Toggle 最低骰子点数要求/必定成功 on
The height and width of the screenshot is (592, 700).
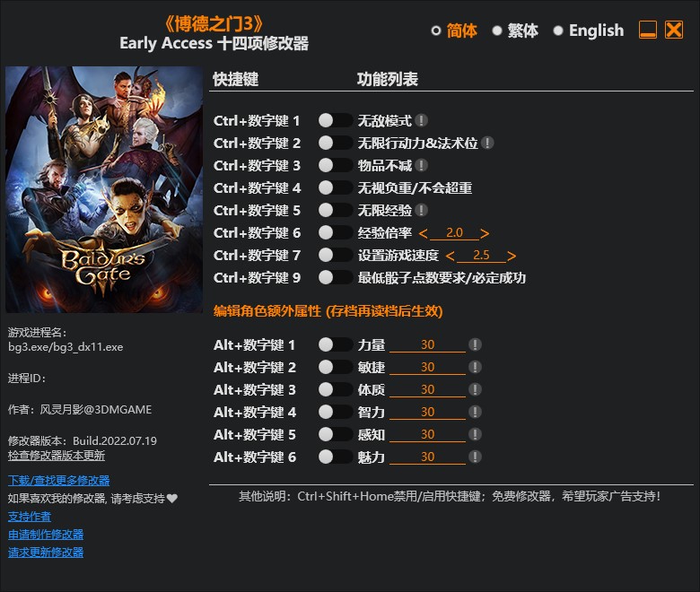(x=336, y=277)
